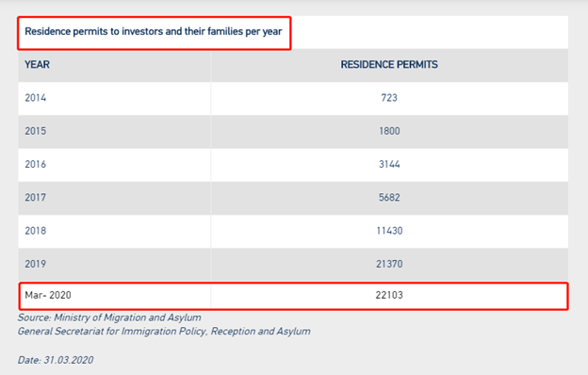Click the 21370 permits value

point(389,264)
